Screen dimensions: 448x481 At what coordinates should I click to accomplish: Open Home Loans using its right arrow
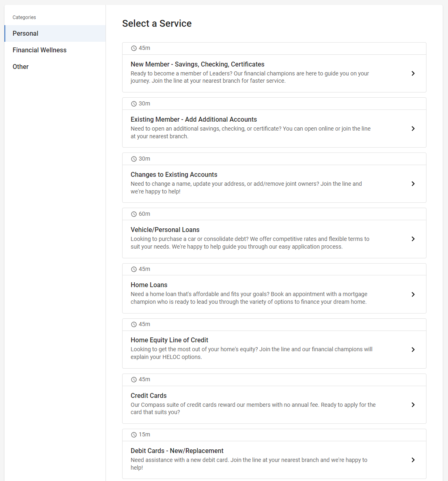click(413, 294)
